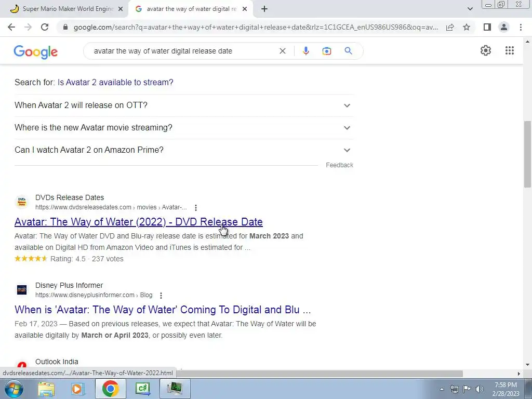
Task: Open the browser side panel
Action: [x=487, y=27]
